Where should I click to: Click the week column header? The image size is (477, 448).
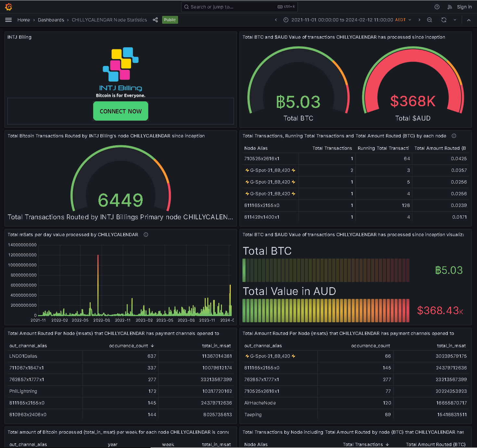click(x=168, y=444)
